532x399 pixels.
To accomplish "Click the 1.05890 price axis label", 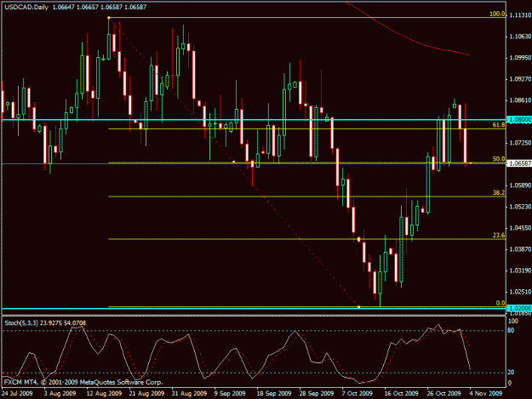I will click(520, 185).
